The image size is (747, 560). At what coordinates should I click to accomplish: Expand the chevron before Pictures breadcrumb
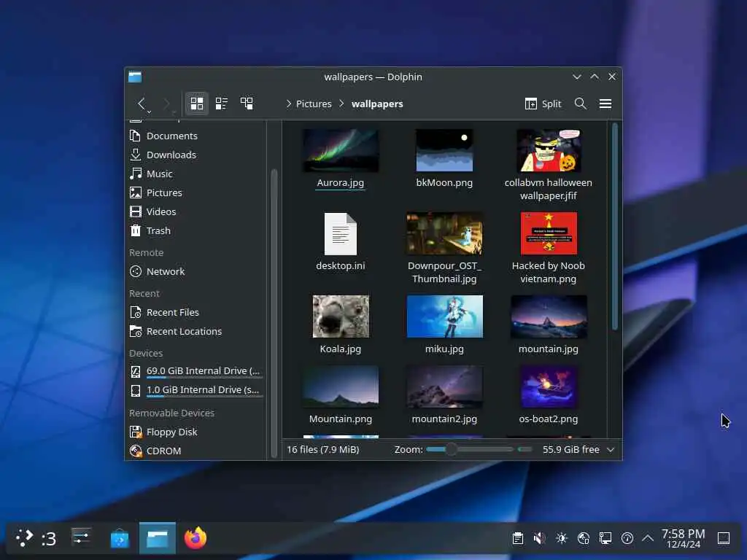pyautogui.click(x=288, y=104)
